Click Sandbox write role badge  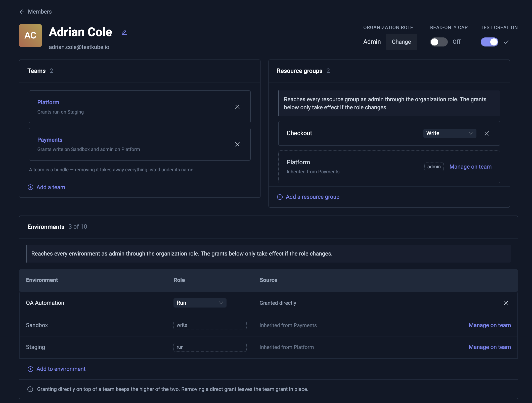(x=210, y=325)
